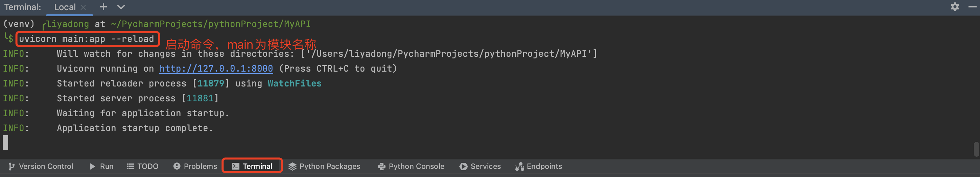Select the Terminal tool window tab
Image resolution: width=980 pixels, height=177 pixels.
[252, 167]
